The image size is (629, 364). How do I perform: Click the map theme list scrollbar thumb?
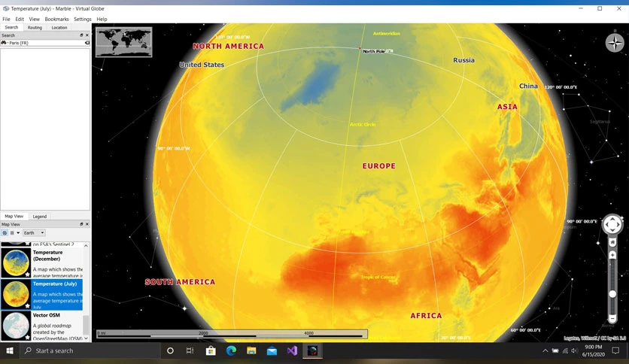[86, 325]
